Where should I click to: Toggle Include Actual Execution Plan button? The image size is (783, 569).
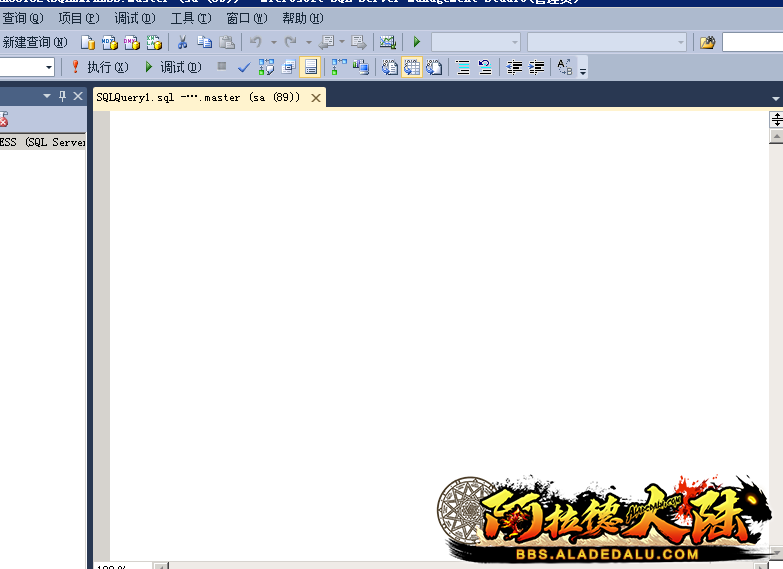pos(337,67)
